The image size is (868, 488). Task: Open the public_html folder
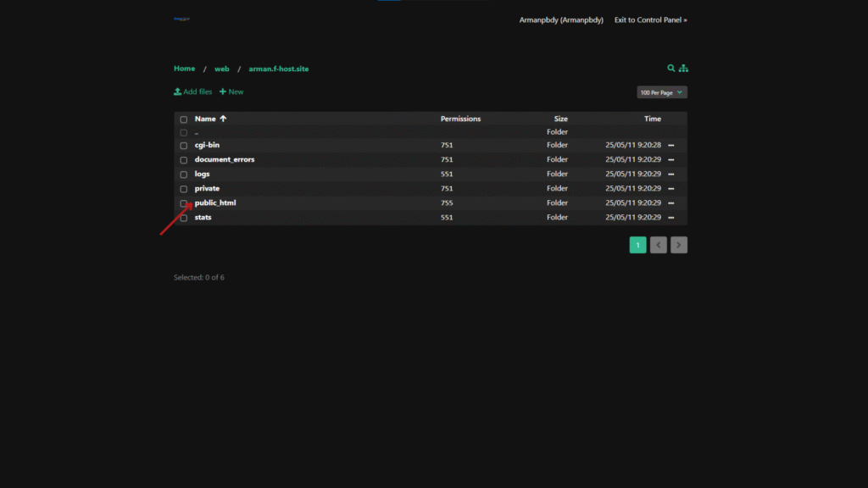click(x=214, y=202)
